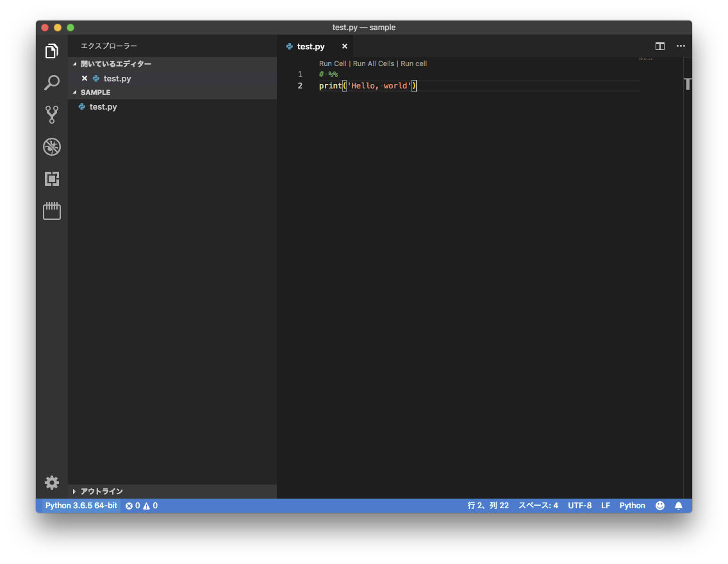
Task: Select Python 3.6.5 64-bit interpreter
Action: coord(81,506)
